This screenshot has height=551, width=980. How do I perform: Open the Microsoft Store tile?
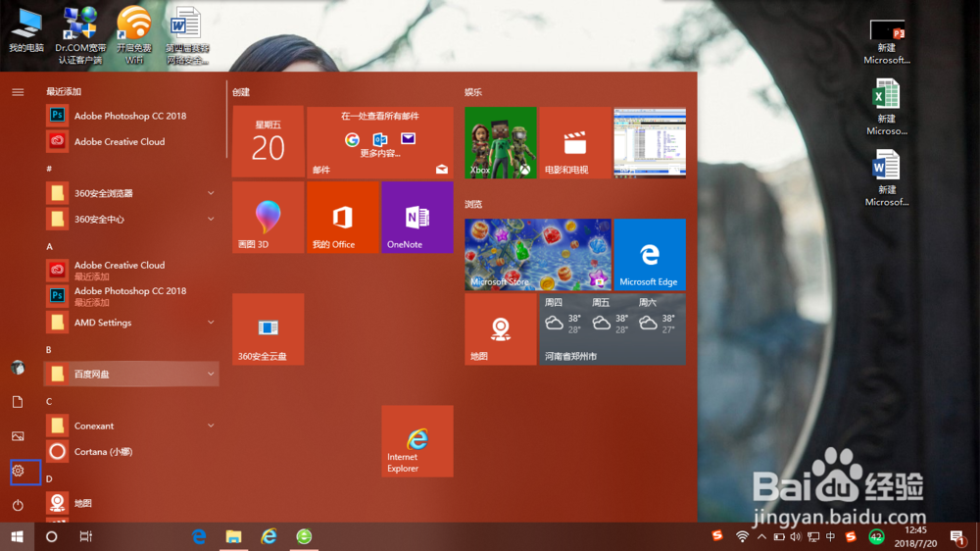pos(538,255)
